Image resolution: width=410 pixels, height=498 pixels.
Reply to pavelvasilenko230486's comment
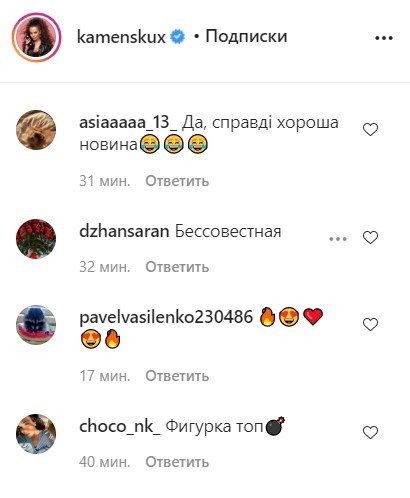177,376
